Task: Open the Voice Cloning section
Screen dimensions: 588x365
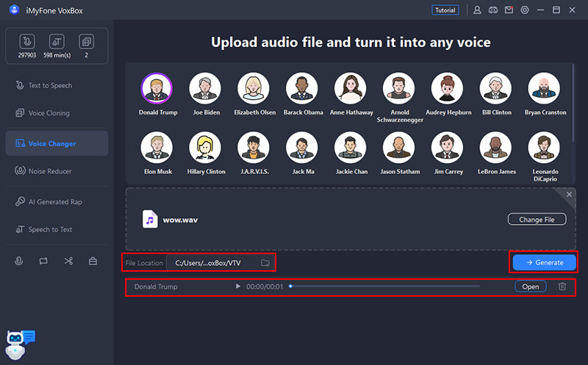Action: (x=57, y=113)
